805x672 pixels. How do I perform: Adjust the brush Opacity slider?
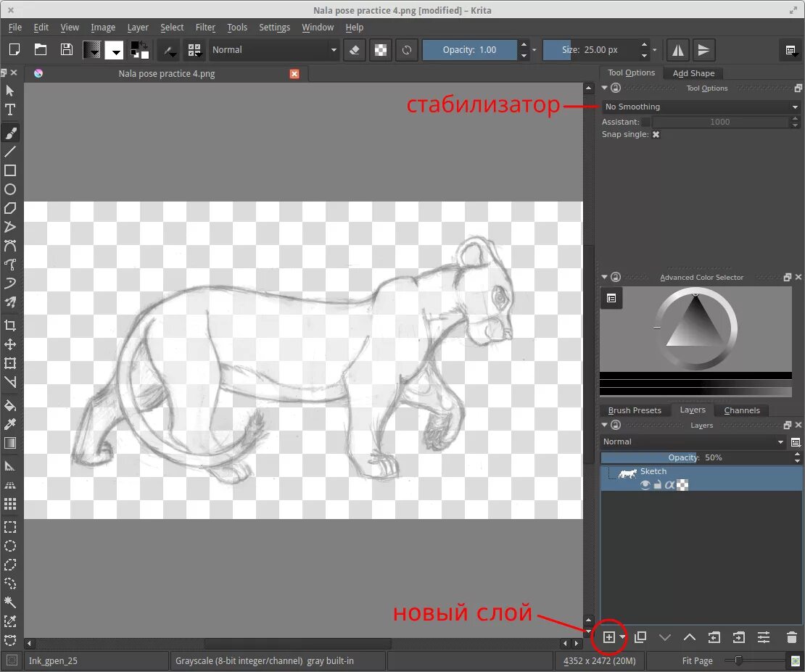(469, 50)
